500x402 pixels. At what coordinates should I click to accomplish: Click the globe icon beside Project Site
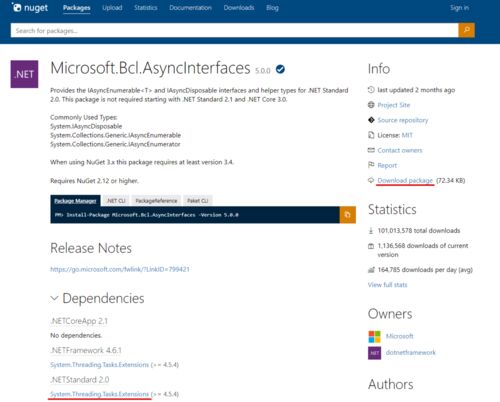(371, 105)
